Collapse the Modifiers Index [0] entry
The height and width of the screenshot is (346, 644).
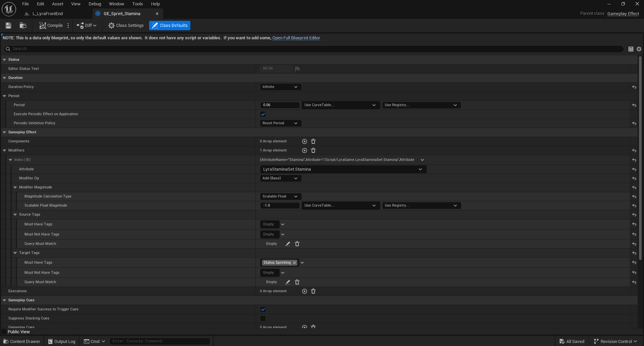pos(10,160)
